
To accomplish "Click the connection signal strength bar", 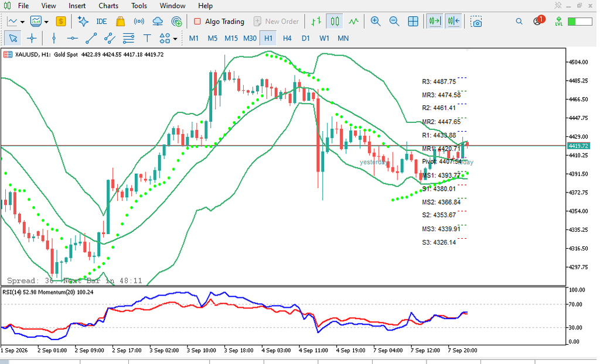I will 579,22.
